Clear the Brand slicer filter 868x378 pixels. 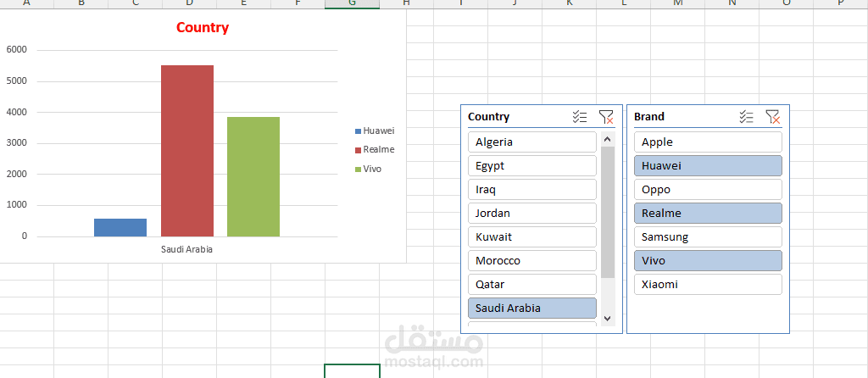point(773,117)
